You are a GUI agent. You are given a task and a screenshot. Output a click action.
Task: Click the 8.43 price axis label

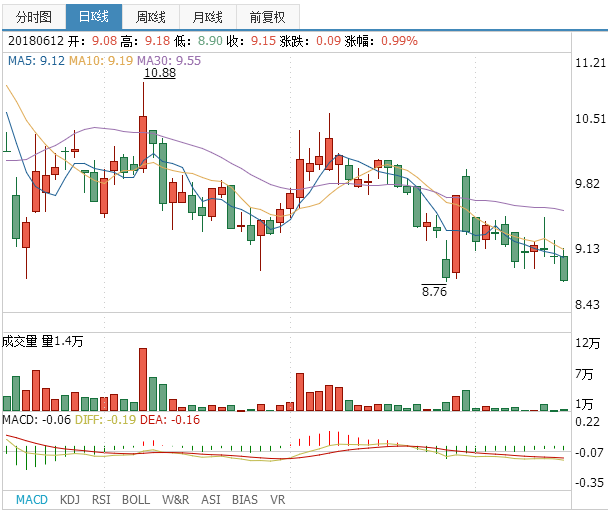(587, 305)
